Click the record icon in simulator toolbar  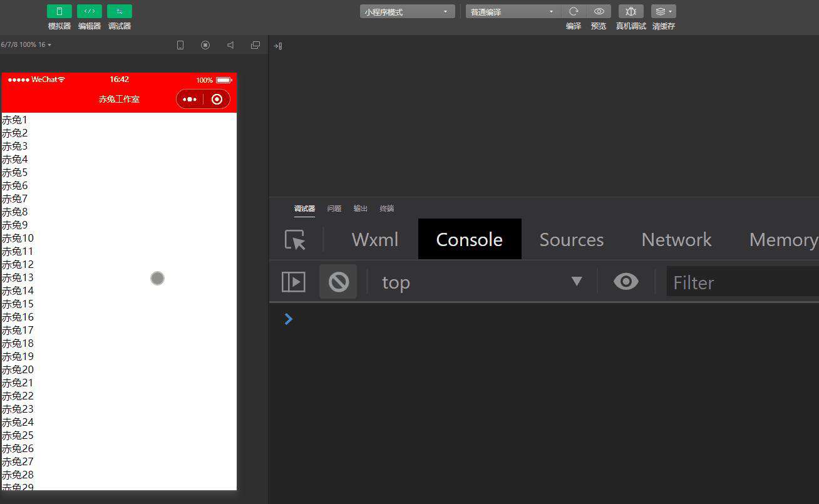pyautogui.click(x=205, y=45)
